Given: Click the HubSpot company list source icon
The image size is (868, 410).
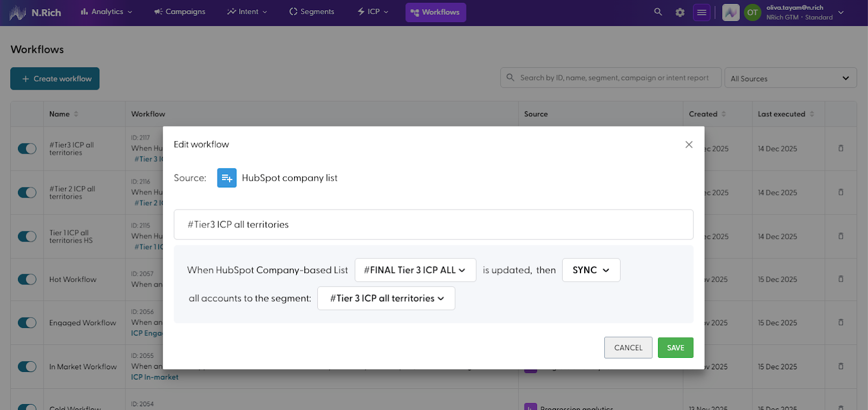Looking at the screenshot, I should pos(227,178).
